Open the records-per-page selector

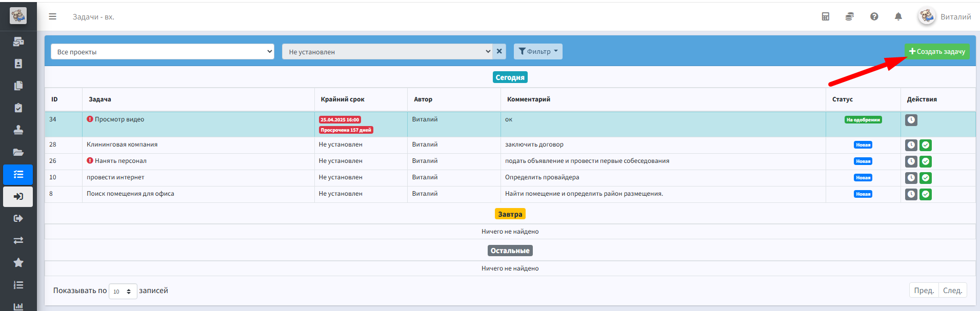(123, 291)
